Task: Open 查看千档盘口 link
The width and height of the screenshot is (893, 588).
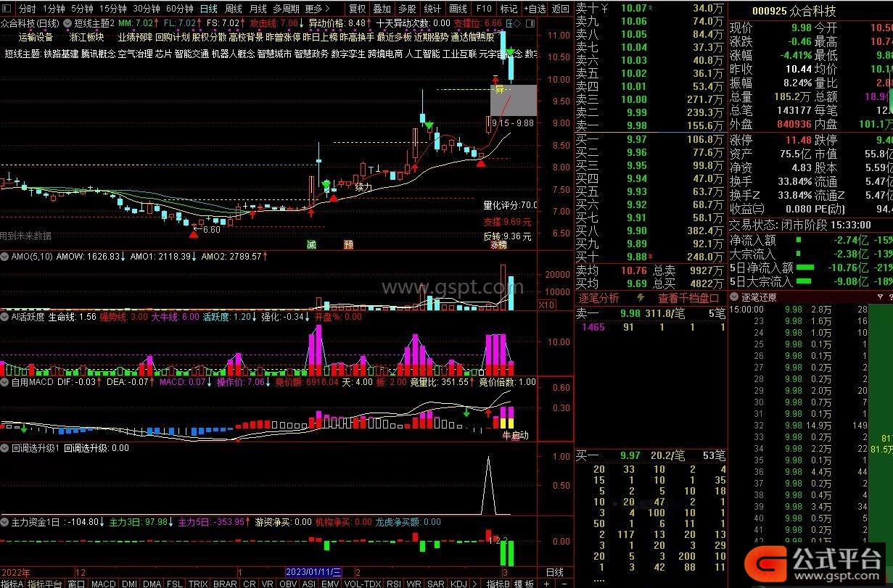Action: 688,298
